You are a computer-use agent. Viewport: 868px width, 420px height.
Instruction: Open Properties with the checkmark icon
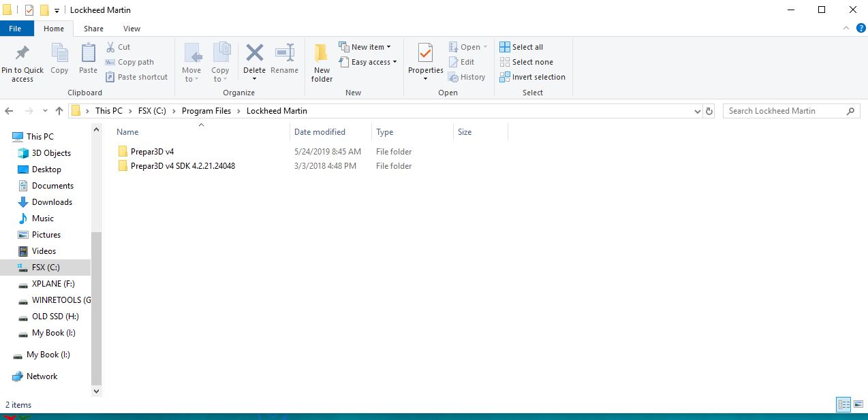(x=426, y=53)
